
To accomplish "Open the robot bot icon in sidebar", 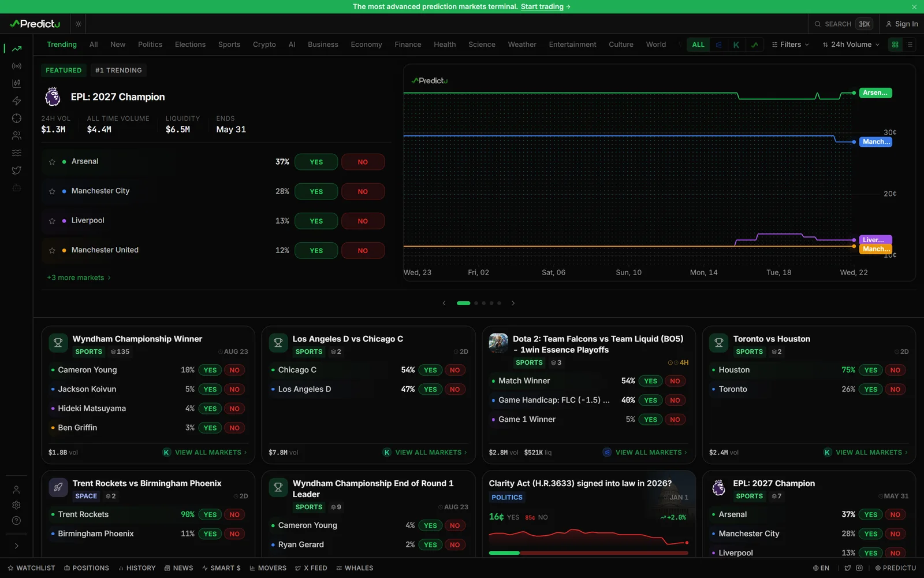I will (17, 187).
